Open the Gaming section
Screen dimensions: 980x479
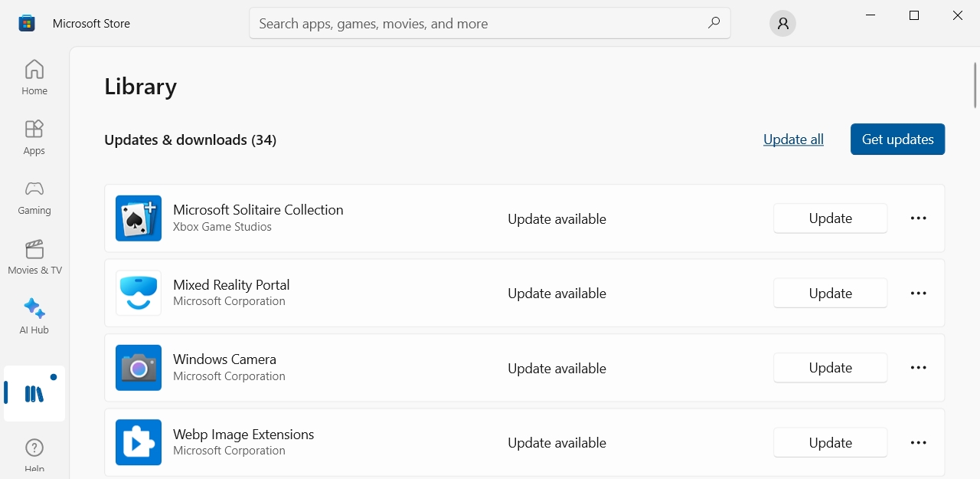pyautogui.click(x=34, y=198)
